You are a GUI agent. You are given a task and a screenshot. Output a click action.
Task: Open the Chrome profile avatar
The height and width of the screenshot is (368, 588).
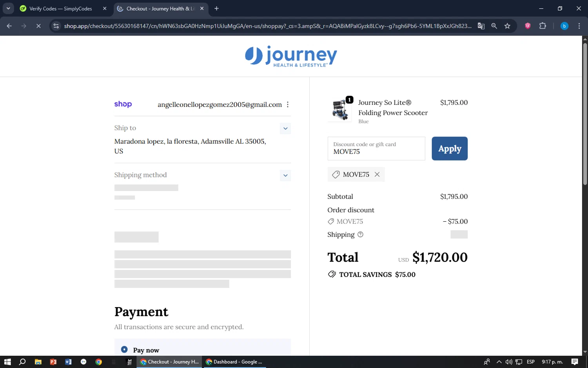[x=564, y=26]
